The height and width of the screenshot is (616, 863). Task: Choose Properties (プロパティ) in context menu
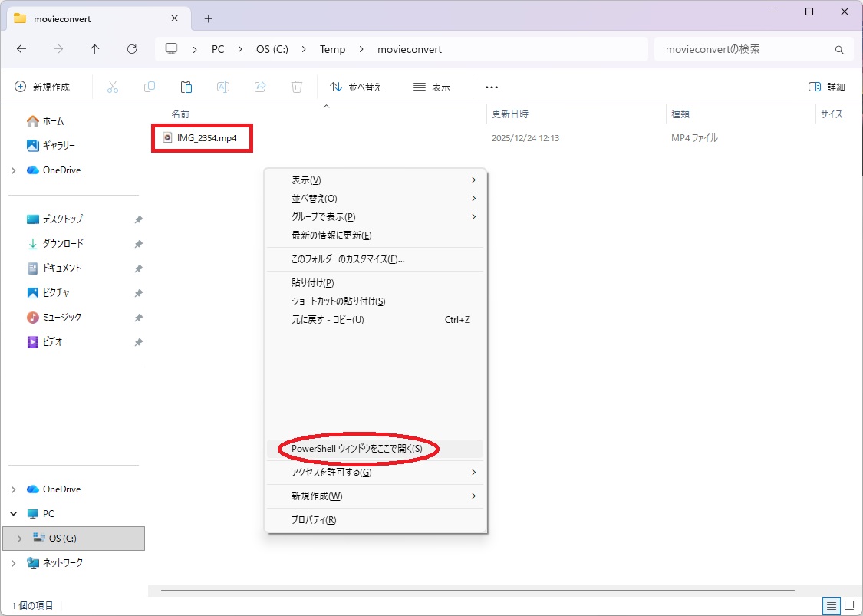tap(314, 520)
